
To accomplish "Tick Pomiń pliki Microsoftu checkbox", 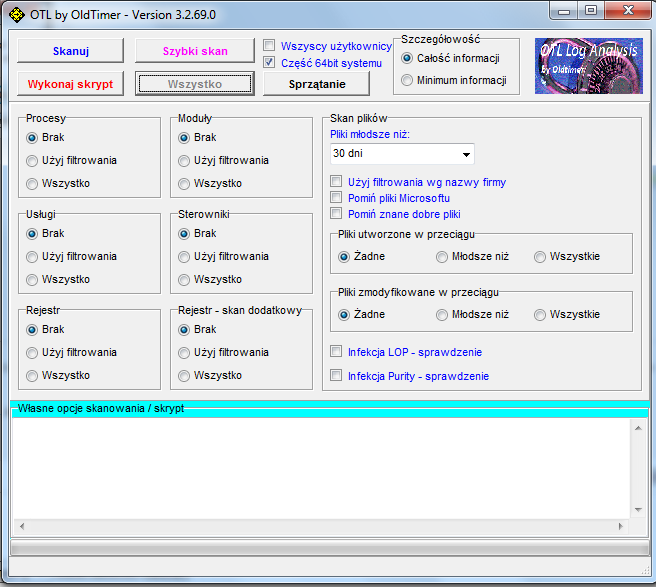I will point(336,198).
